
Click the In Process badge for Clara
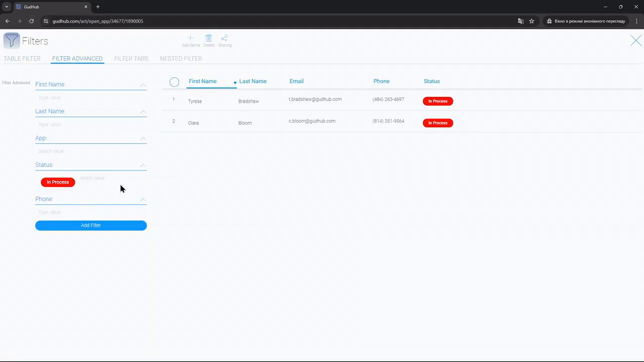(438, 123)
